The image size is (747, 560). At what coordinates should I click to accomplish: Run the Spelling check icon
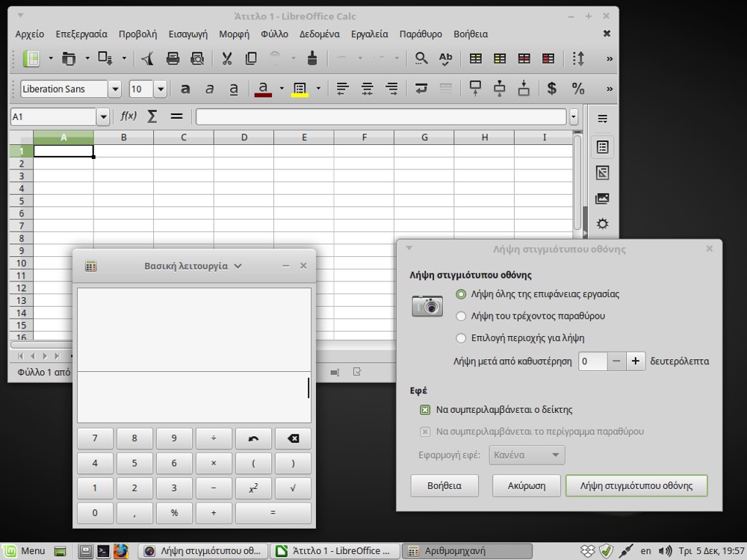tap(445, 58)
